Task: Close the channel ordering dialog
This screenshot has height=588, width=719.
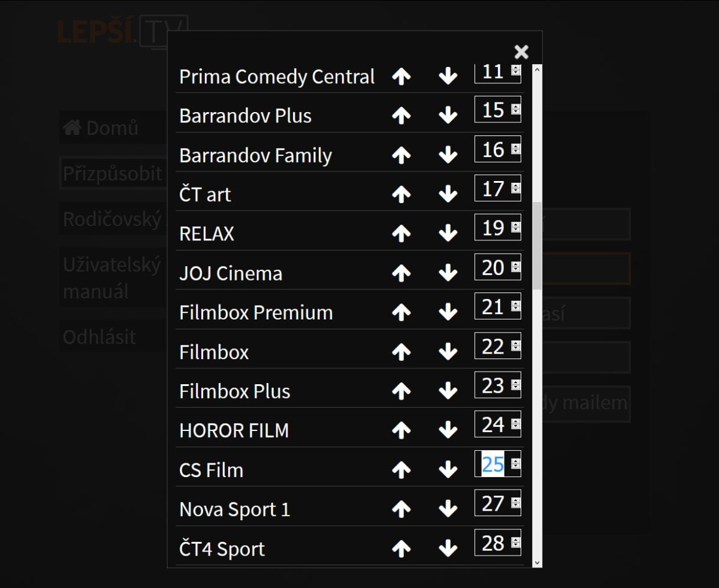Action: [x=521, y=52]
